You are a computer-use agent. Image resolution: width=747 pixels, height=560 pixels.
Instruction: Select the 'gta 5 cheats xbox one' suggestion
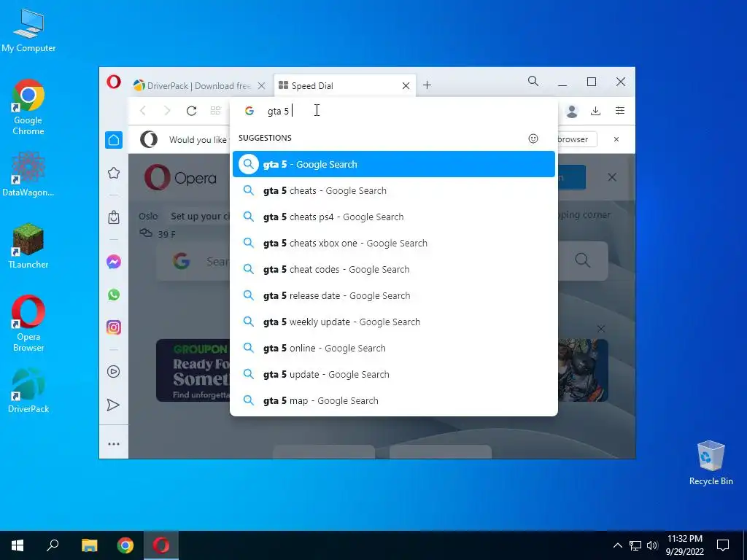[393, 243]
